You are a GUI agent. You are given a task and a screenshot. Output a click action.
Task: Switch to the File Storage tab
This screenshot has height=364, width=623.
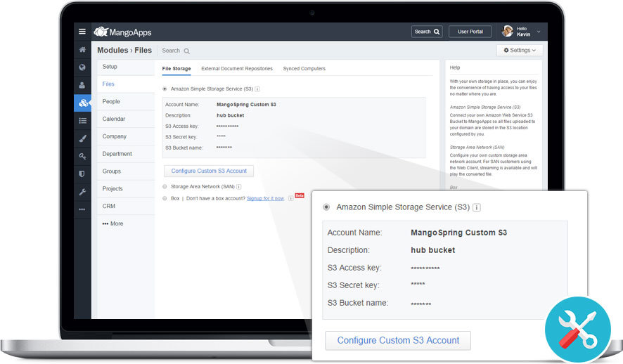[x=176, y=69]
